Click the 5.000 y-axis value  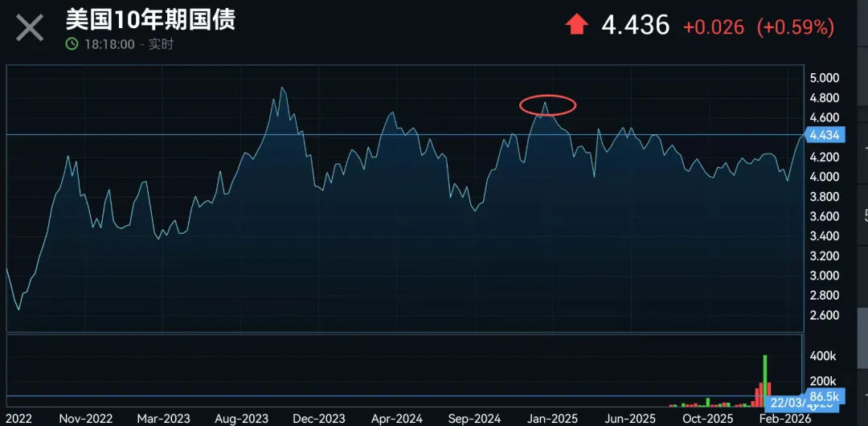coord(825,78)
